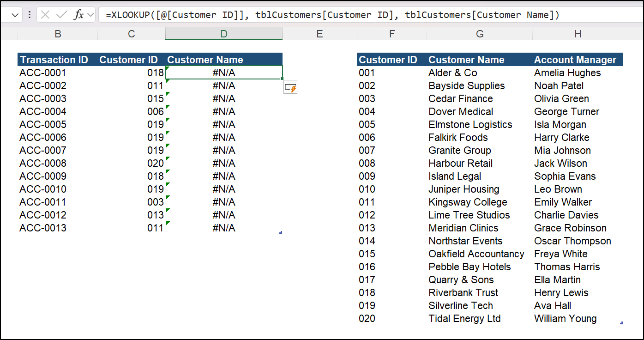Click account manager George Turner
This screenshot has height=340, width=644.
pyautogui.click(x=578, y=111)
